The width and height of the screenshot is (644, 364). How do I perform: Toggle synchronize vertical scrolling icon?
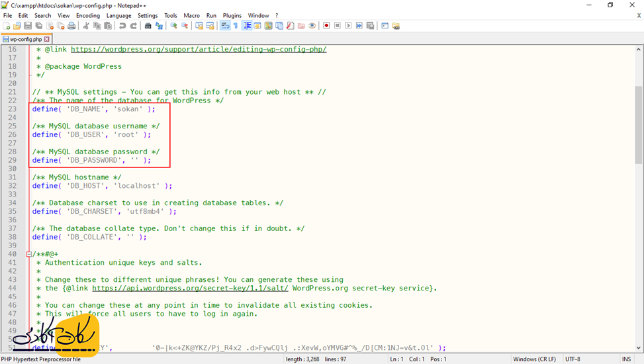[x=199, y=26]
